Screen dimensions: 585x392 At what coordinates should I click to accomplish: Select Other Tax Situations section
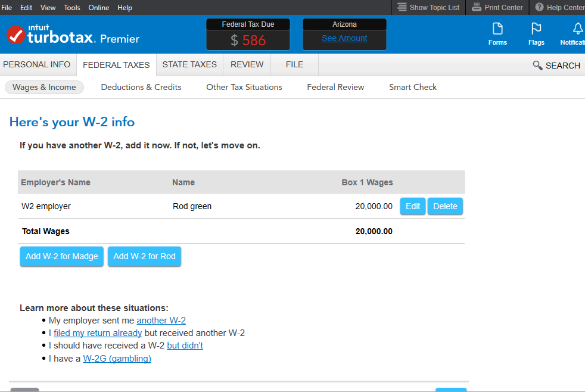click(x=244, y=88)
